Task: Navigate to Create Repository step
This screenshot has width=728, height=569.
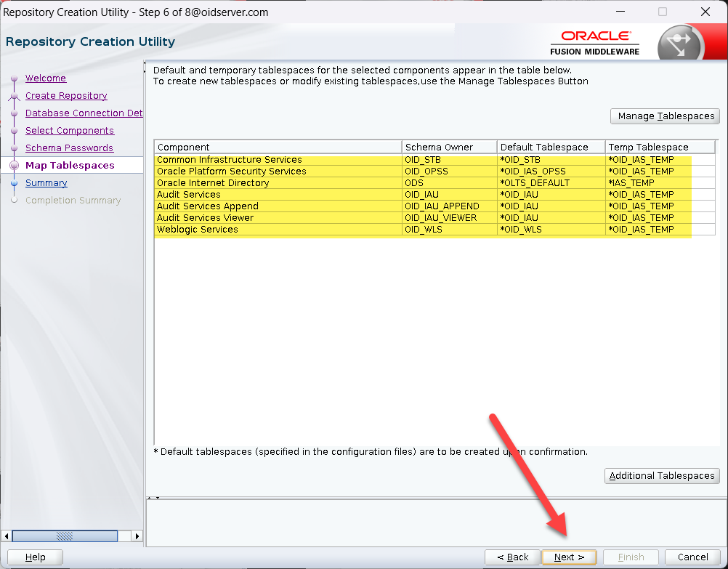Action: pyautogui.click(x=66, y=96)
